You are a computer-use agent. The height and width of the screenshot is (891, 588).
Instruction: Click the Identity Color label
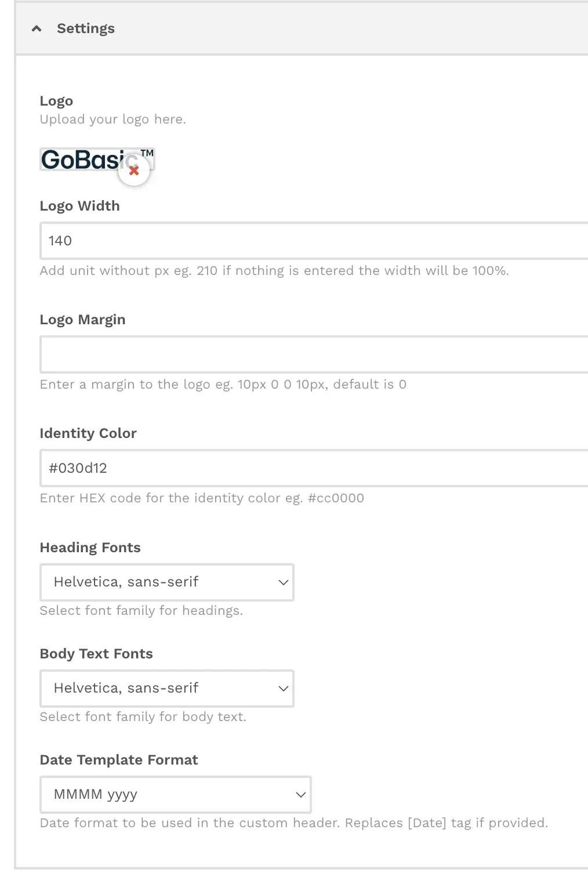click(88, 433)
